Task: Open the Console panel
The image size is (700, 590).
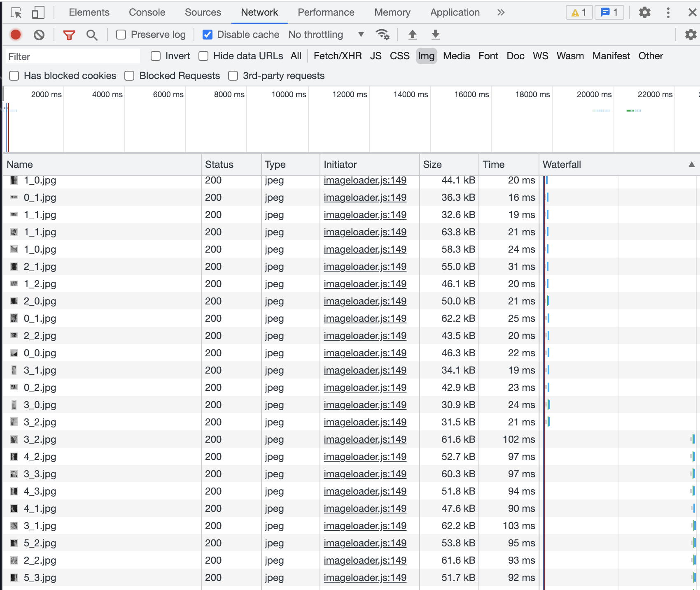Action: click(147, 12)
